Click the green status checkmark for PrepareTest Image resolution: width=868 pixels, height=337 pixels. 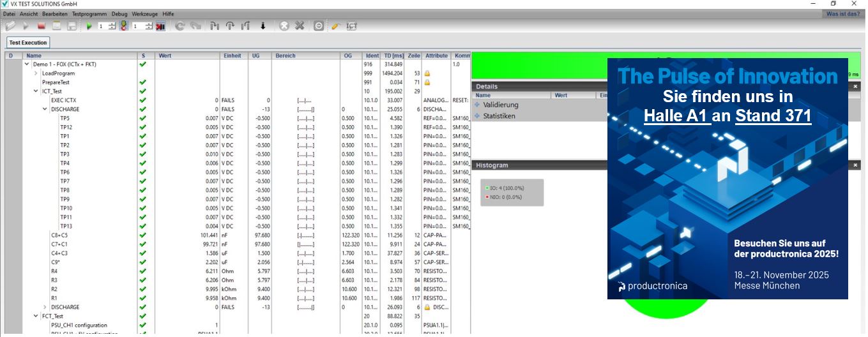142,82
